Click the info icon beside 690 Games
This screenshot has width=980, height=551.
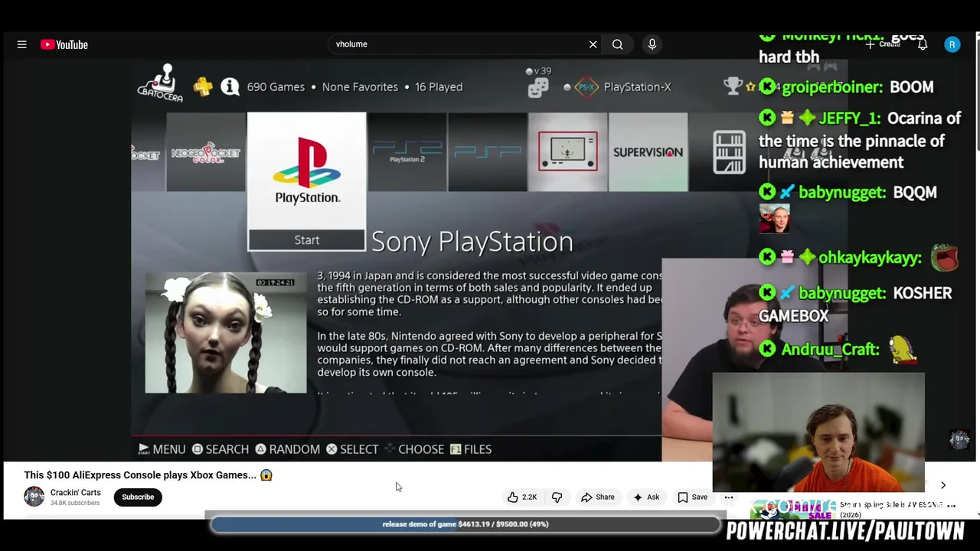[230, 86]
